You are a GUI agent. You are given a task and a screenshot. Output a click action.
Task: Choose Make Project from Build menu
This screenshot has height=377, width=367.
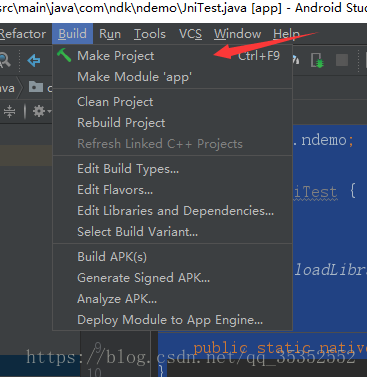pyautogui.click(x=173, y=56)
